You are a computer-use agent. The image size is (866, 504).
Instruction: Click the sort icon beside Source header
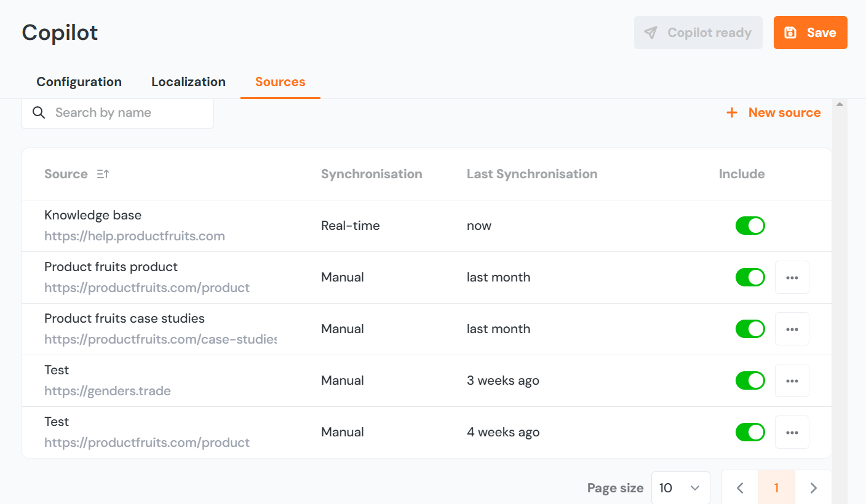[103, 175]
